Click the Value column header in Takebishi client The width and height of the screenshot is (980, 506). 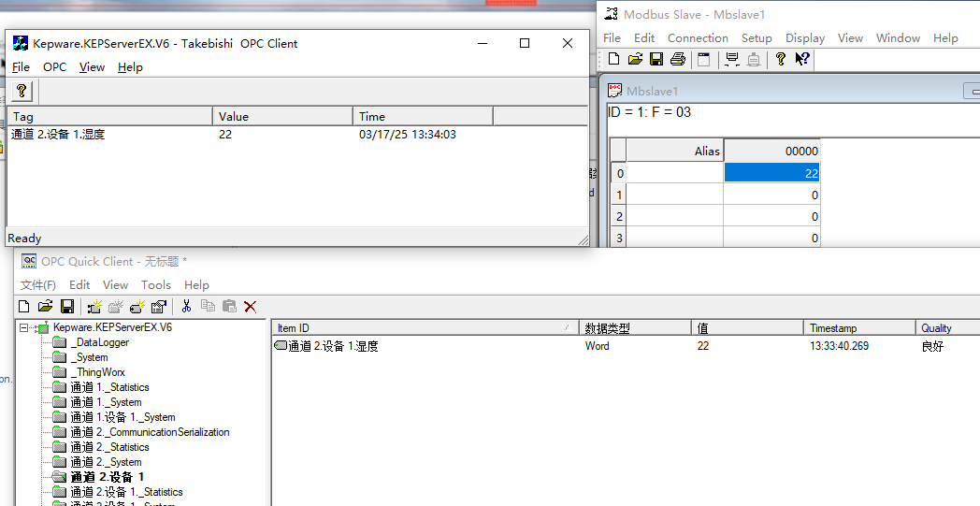282,116
